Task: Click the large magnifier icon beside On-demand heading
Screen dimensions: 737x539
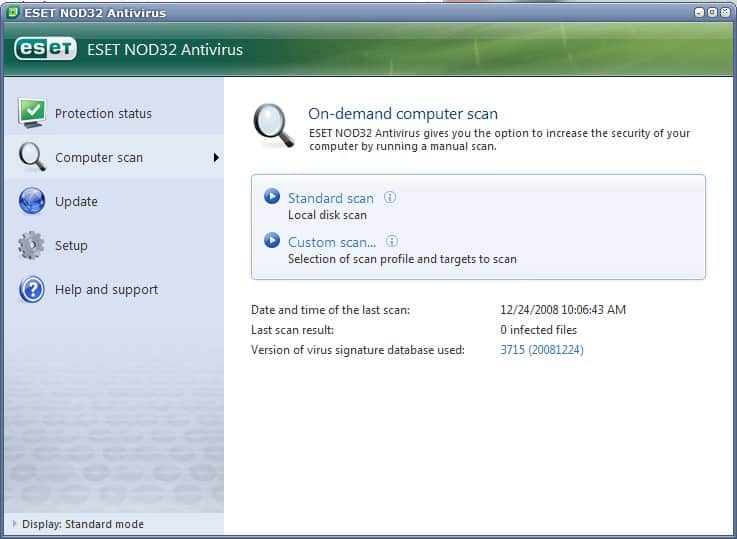Action: 273,126
